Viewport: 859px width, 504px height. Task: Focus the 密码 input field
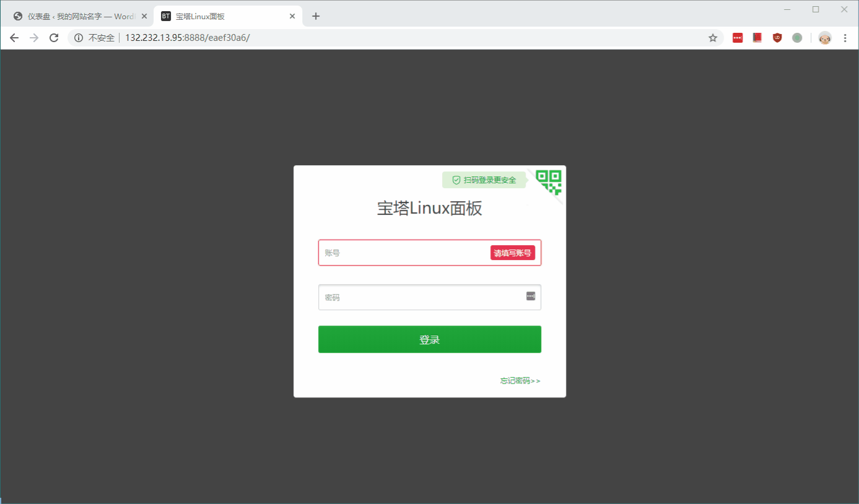click(430, 297)
